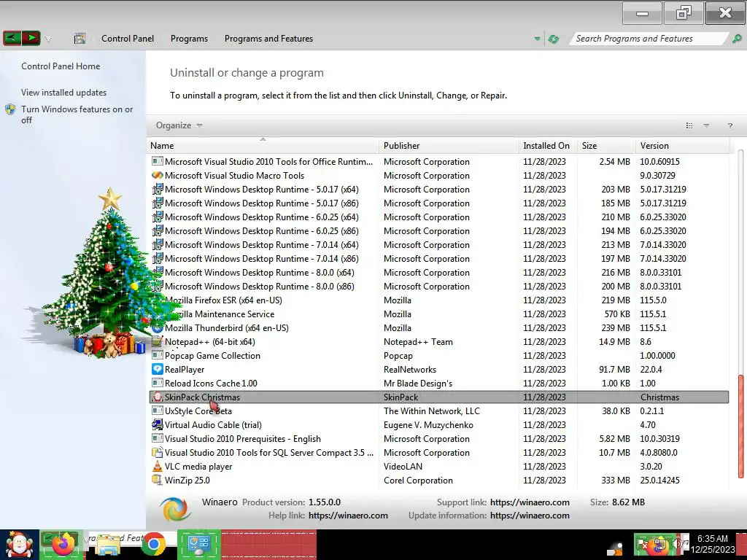Open winaero.com Help link
Image resolution: width=747 pixels, height=560 pixels.
tap(348, 516)
